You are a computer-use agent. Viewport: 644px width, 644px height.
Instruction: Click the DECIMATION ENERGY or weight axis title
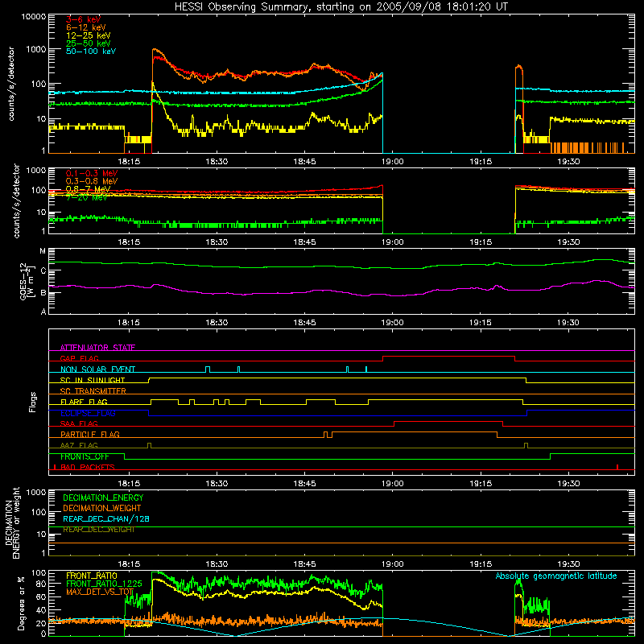(x=13, y=522)
